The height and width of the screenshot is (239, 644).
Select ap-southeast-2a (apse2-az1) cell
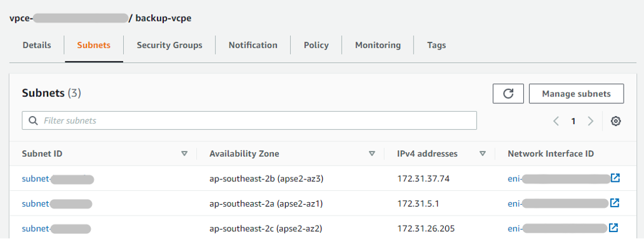(266, 203)
